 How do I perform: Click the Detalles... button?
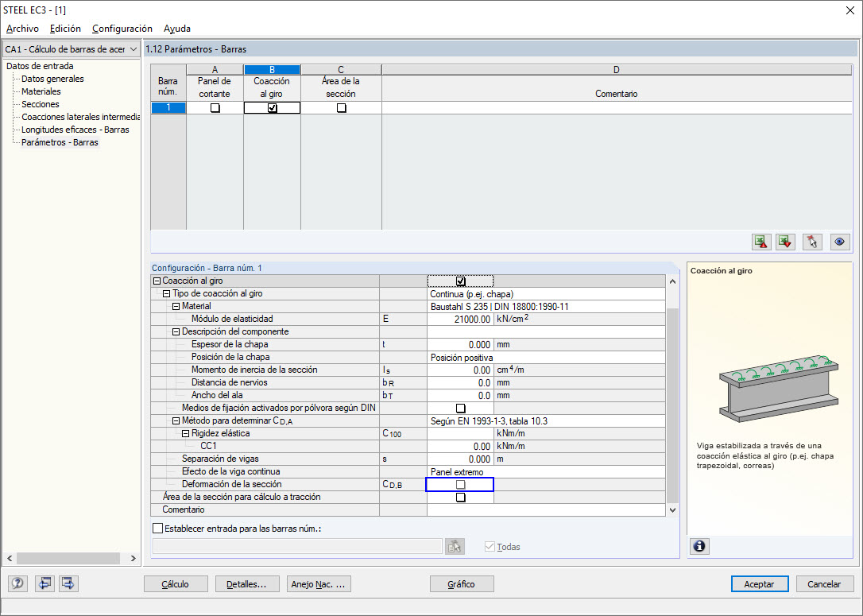pyautogui.click(x=247, y=584)
